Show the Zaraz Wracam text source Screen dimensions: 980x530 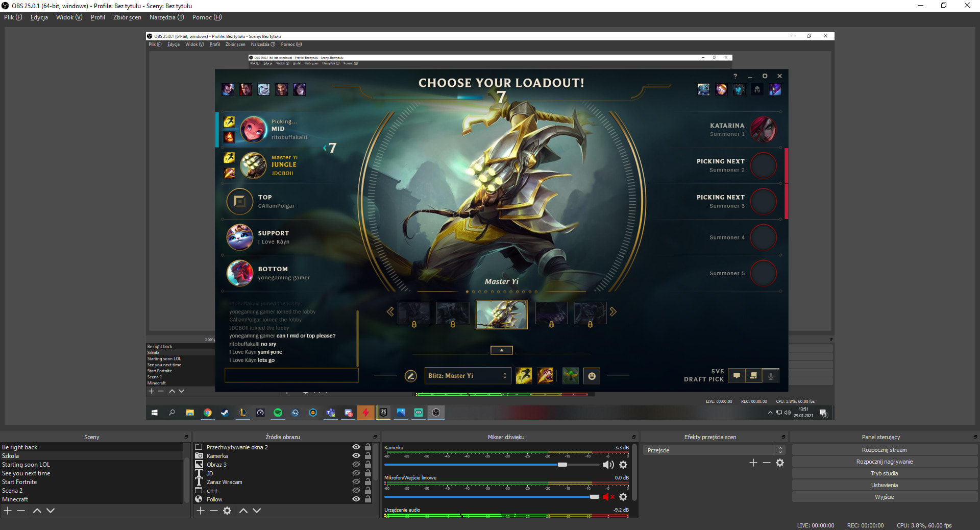tap(356, 482)
